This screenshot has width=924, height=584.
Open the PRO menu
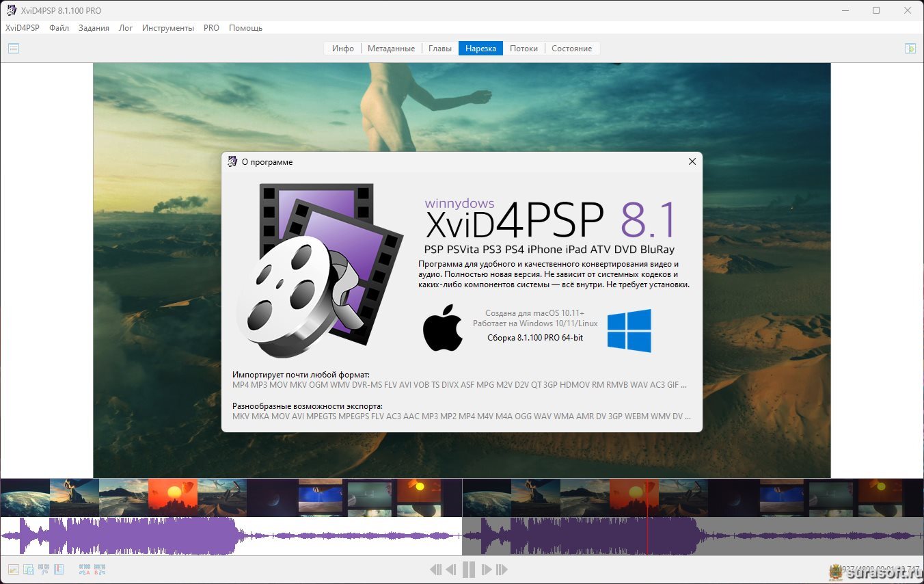212,28
